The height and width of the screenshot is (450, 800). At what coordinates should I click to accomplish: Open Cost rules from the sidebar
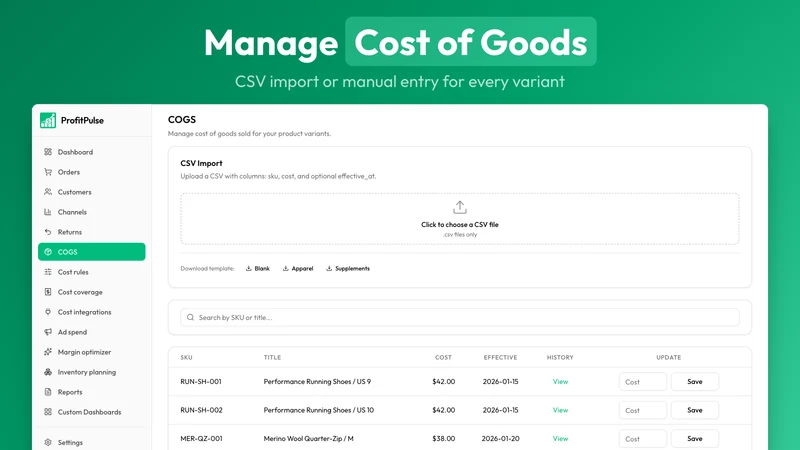(x=91, y=272)
